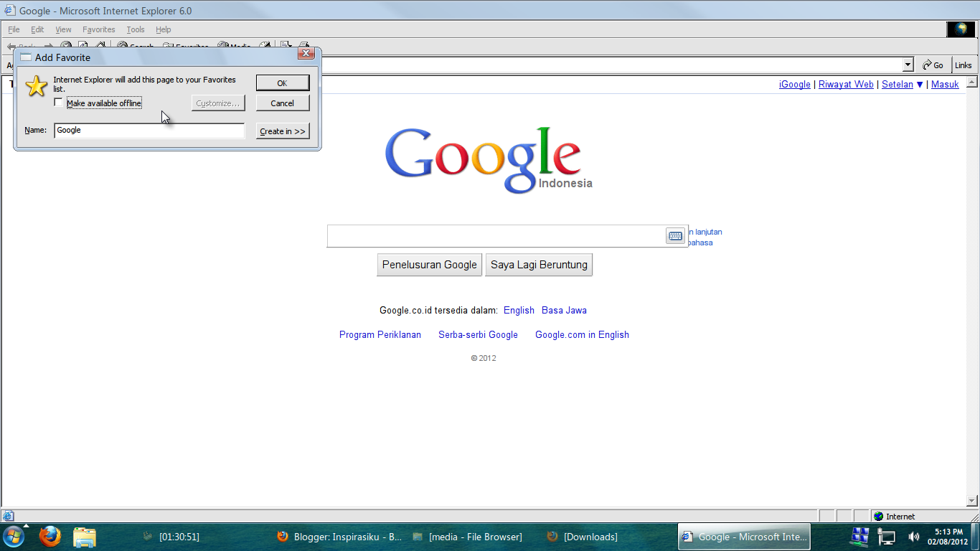
Task: Click the © 2012 footer text
Action: click(484, 358)
